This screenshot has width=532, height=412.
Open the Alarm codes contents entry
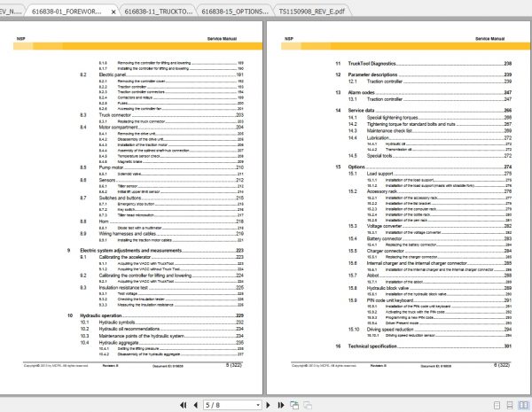click(x=423, y=92)
